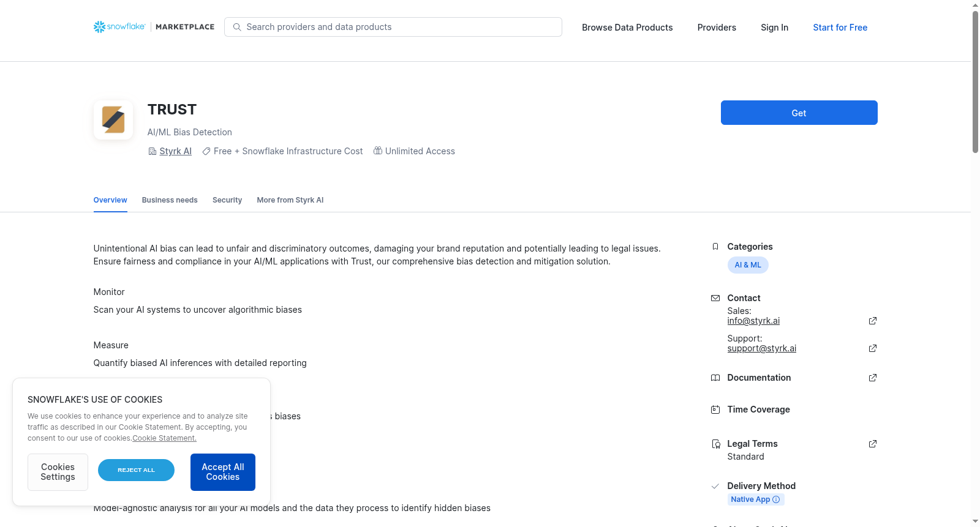This screenshot has height=527, width=980.
Task: Click Accept All Cookies button
Action: [x=223, y=472]
